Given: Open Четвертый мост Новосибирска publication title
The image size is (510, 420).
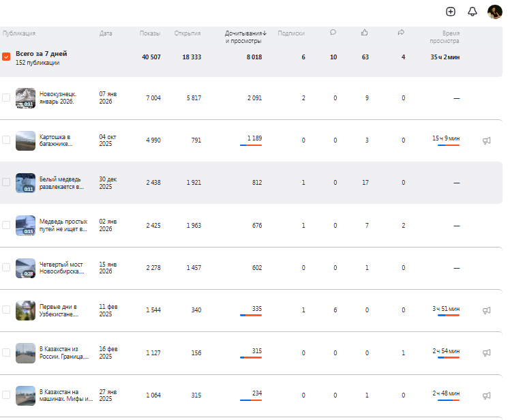Looking at the screenshot, I should tap(62, 267).
